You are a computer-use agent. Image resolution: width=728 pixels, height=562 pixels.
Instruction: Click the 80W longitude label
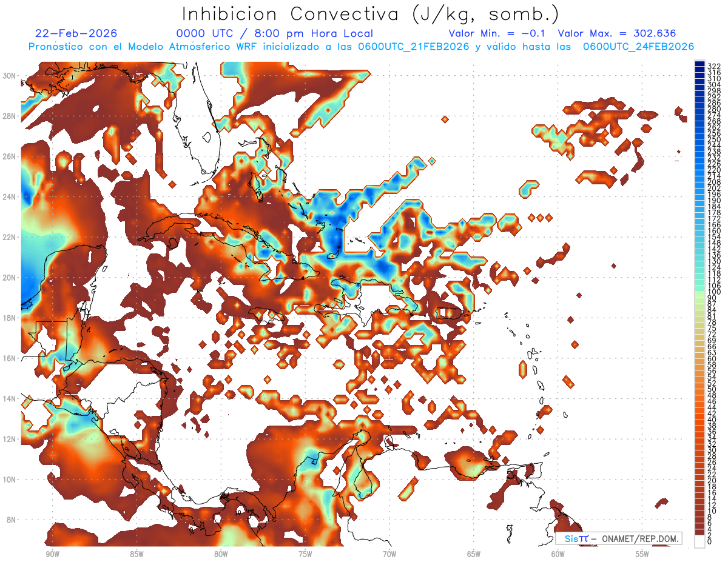[221, 554]
